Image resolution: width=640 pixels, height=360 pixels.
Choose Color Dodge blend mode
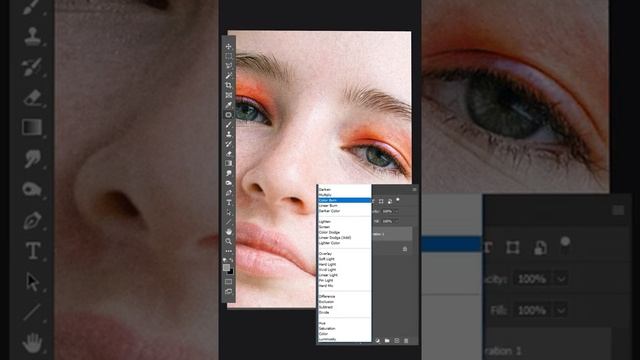(329, 232)
